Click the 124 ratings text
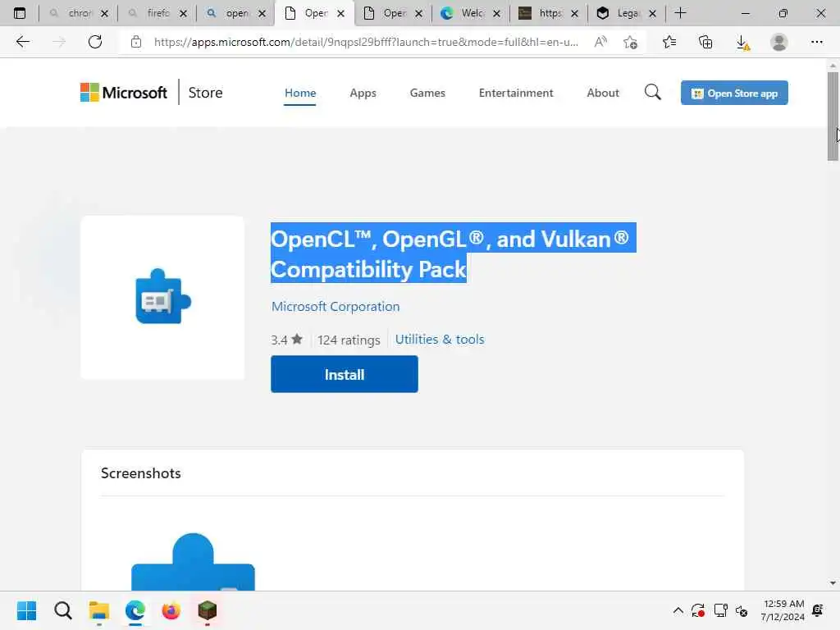The height and width of the screenshot is (630, 840). click(x=348, y=340)
